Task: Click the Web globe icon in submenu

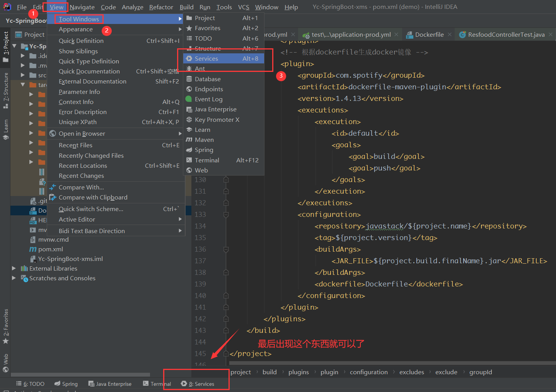Action: (189, 170)
